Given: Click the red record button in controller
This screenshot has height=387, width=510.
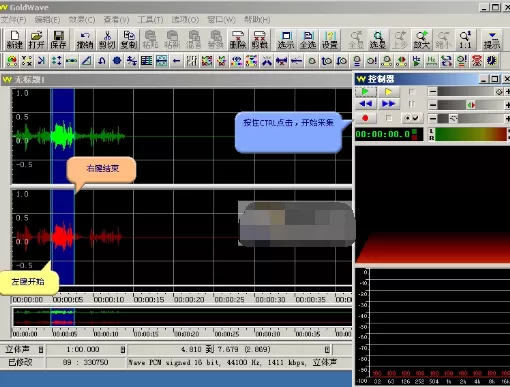Looking at the screenshot, I should [x=365, y=118].
